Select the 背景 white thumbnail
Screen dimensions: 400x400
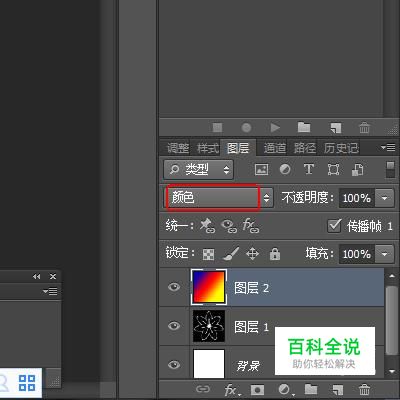(x=209, y=364)
